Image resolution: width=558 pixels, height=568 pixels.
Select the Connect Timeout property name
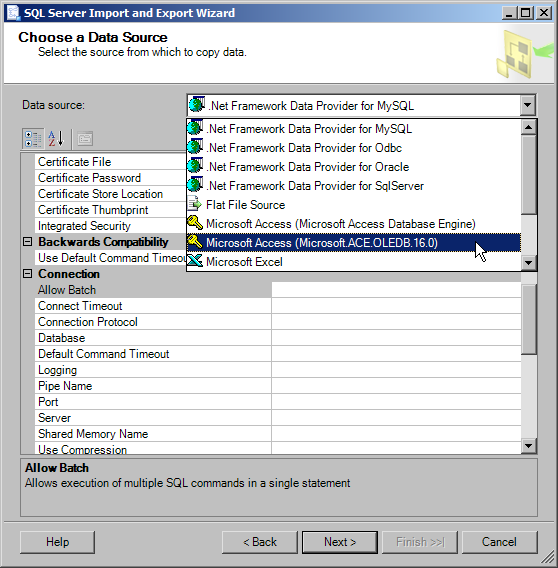[x=153, y=306]
